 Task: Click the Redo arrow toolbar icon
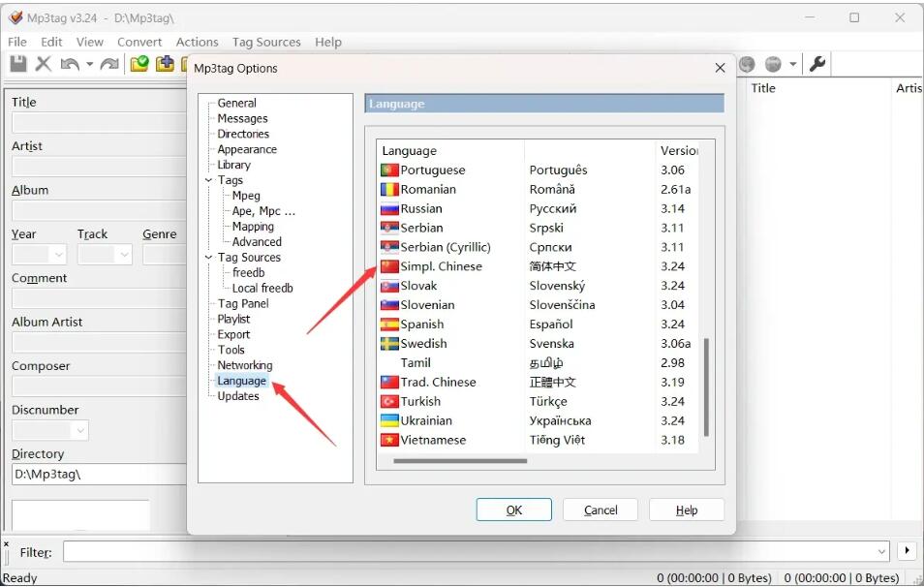point(109,64)
